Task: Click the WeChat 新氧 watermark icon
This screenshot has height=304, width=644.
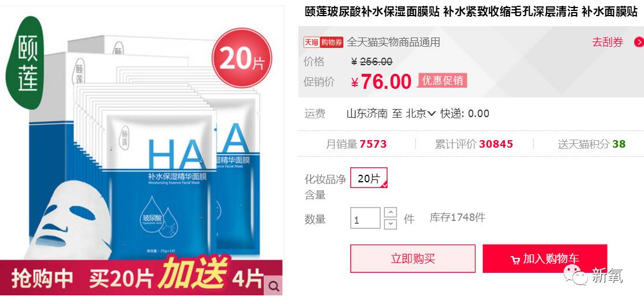Action: click(575, 275)
